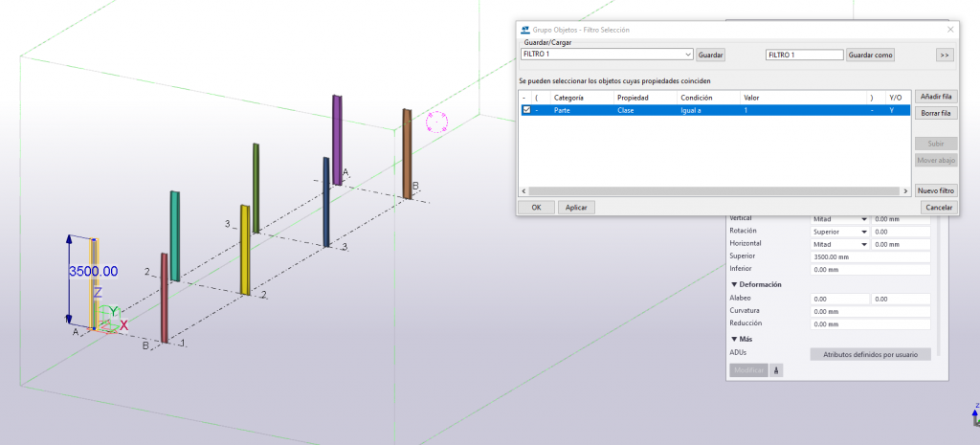Click the Aplicar button
This screenshot has height=445, width=980.
tap(576, 208)
